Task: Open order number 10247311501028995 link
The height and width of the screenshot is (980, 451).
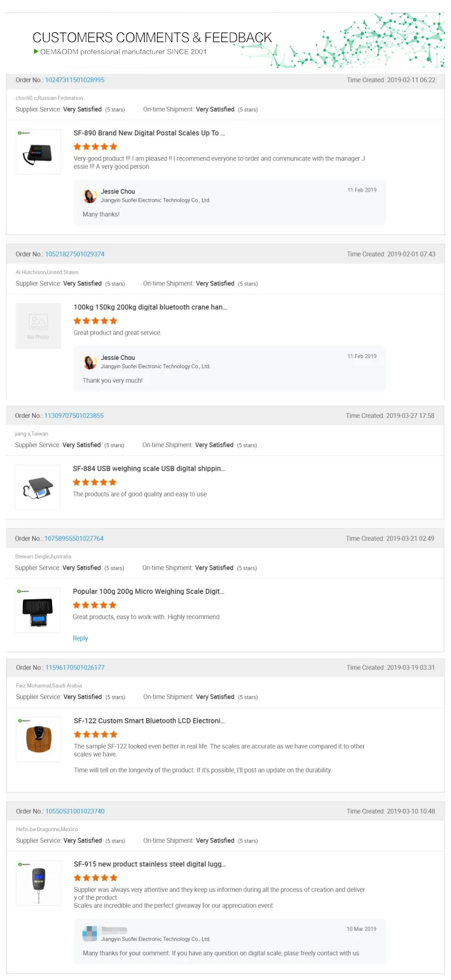Action: pyautogui.click(x=74, y=80)
